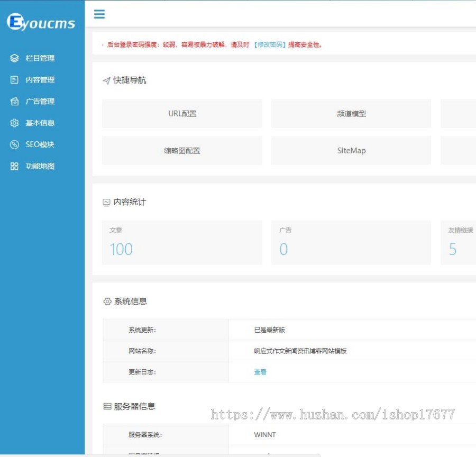Click the 服务器系统: label
476x457 pixels.
pos(145,435)
